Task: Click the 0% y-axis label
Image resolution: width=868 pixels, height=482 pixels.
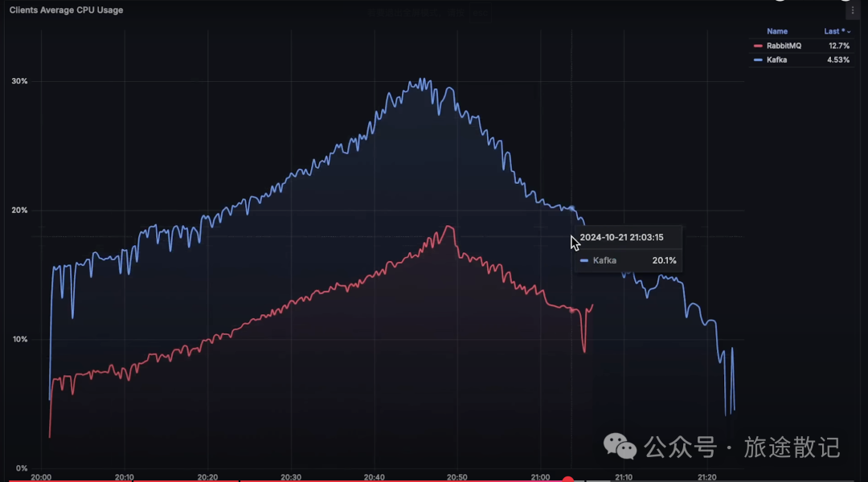Action: point(21,468)
